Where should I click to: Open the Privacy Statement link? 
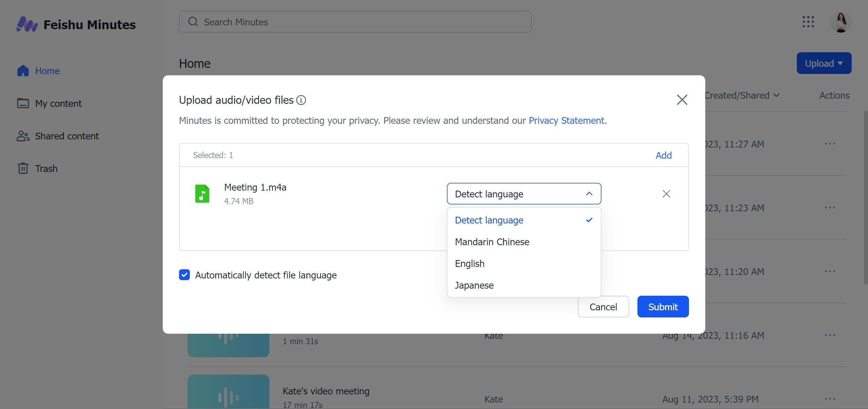coord(566,120)
